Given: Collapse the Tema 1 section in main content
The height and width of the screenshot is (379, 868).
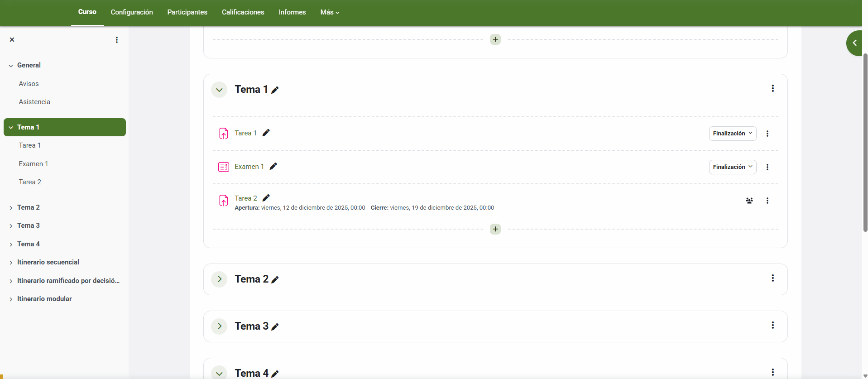Looking at the screenshot, I should click(219, 90).
